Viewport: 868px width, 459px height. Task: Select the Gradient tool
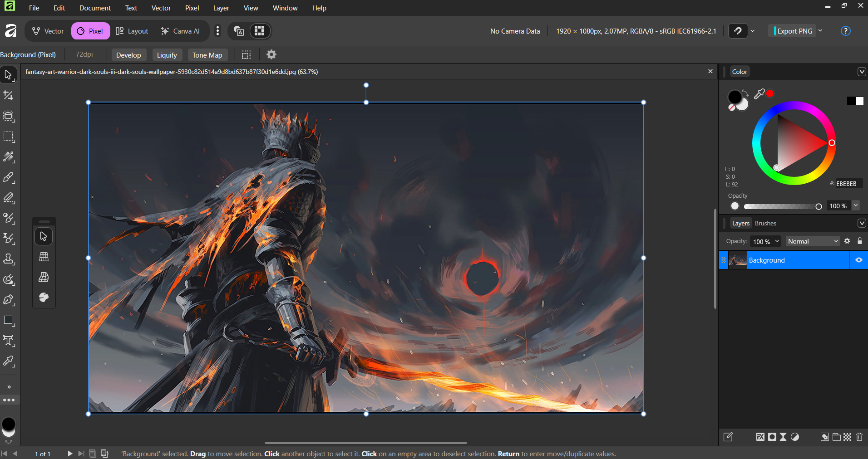click(9, 157)
